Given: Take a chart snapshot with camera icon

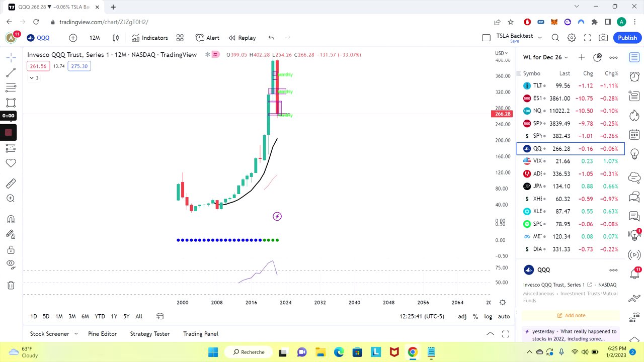Looking at the screenshot, I should [x=603, y=38].
